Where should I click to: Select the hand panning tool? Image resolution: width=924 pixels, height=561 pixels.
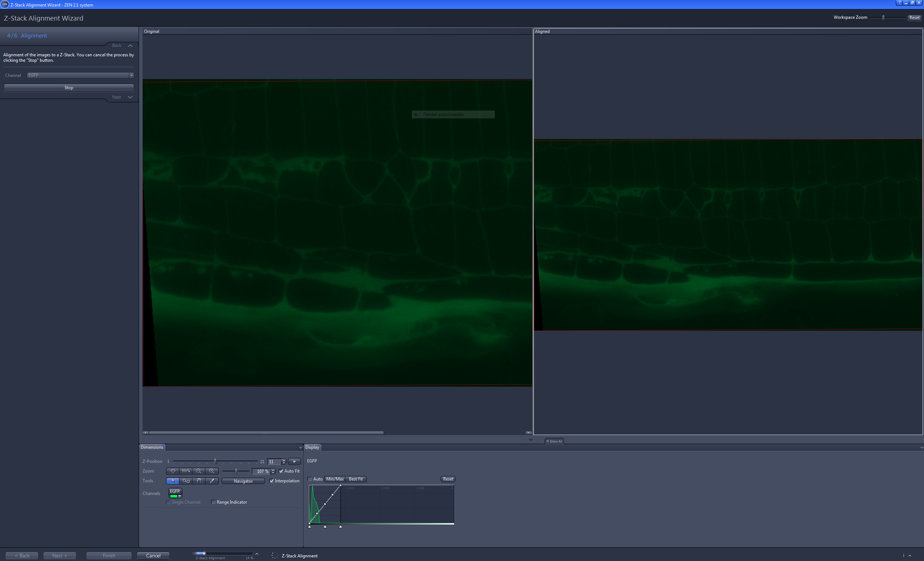pyautogui.click(x=199, y=482)
